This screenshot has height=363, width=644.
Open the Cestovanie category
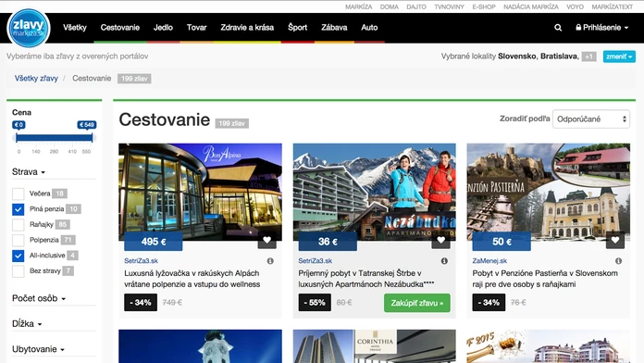(120, 28)
